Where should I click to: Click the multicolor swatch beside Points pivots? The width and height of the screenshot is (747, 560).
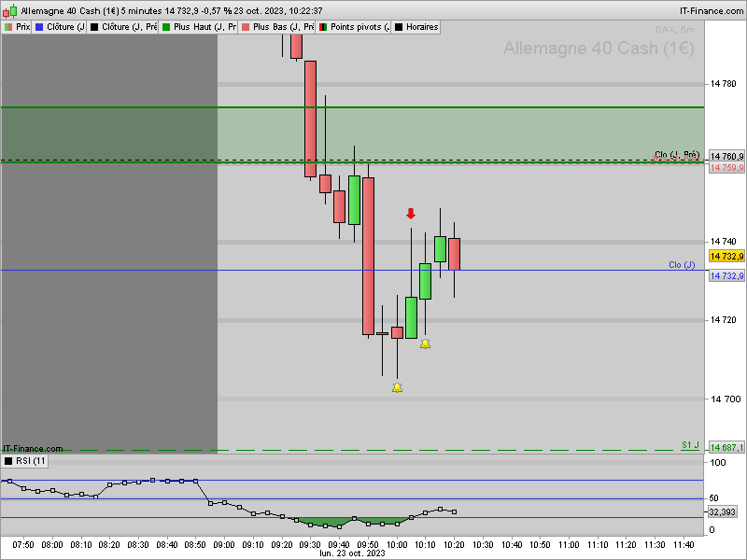[x=323, y=27]
